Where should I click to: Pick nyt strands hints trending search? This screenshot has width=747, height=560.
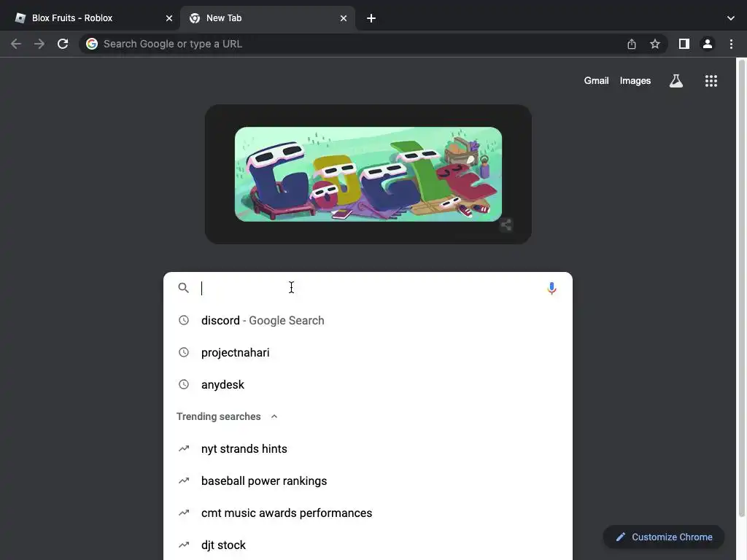click(368, 448)
